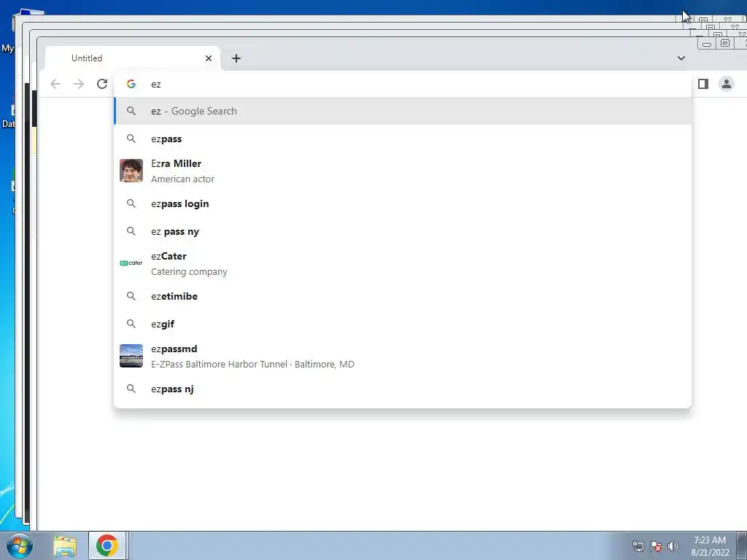Choose the 'ezpass nj' suggestion
Image resolution: width=747 pixels, height=560 pixels.
(x=403, y=389)
